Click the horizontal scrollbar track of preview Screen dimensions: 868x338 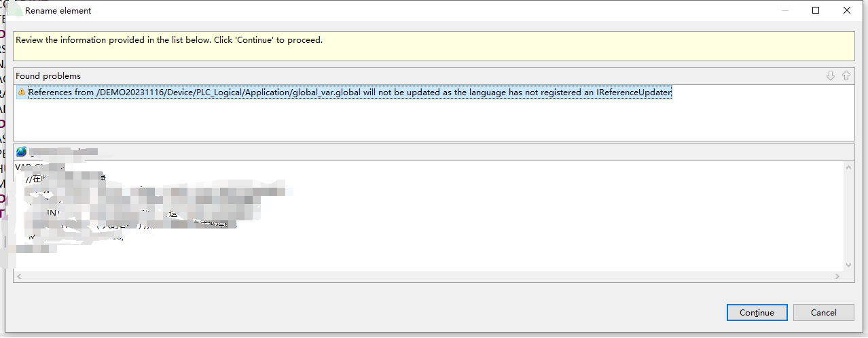pos(428,277)
